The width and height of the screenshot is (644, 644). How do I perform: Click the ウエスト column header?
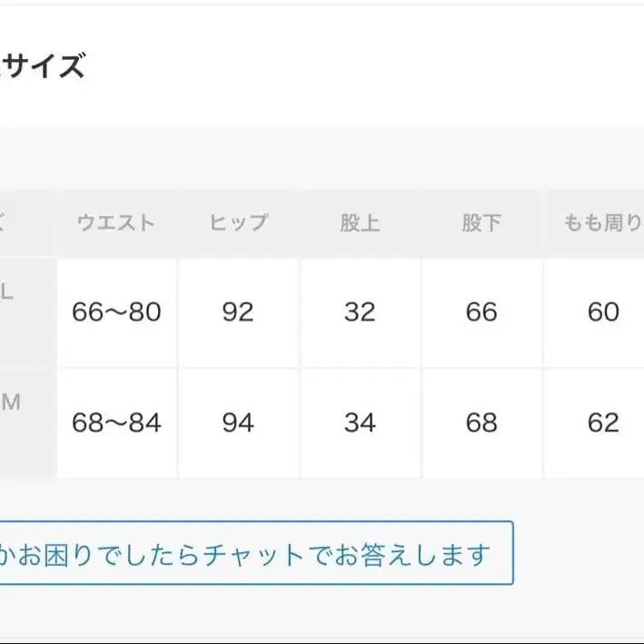click(116, 223)
